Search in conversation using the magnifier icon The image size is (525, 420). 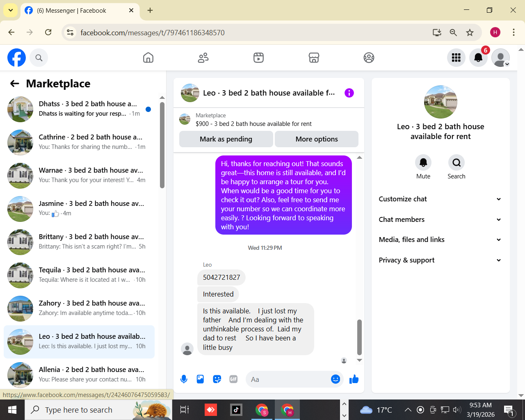[x=457, y=162]
